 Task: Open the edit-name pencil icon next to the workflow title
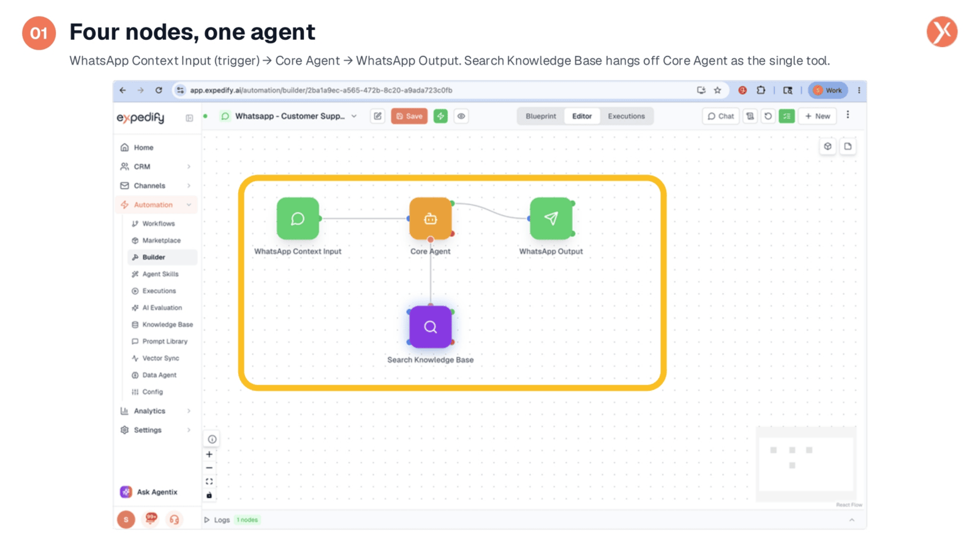(377, 116)
